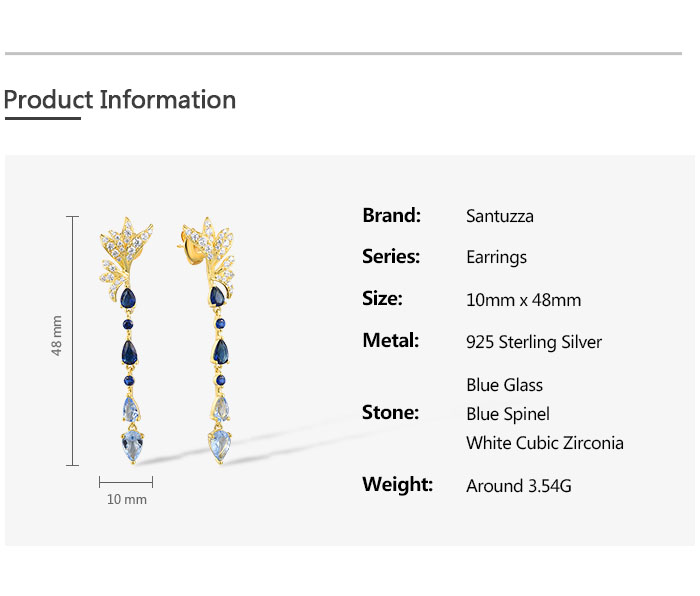Image resolution: width=700 pixels, height=596 pixels.
Task: Open the Santuzza brand name
Action: [x=499, y=216]
